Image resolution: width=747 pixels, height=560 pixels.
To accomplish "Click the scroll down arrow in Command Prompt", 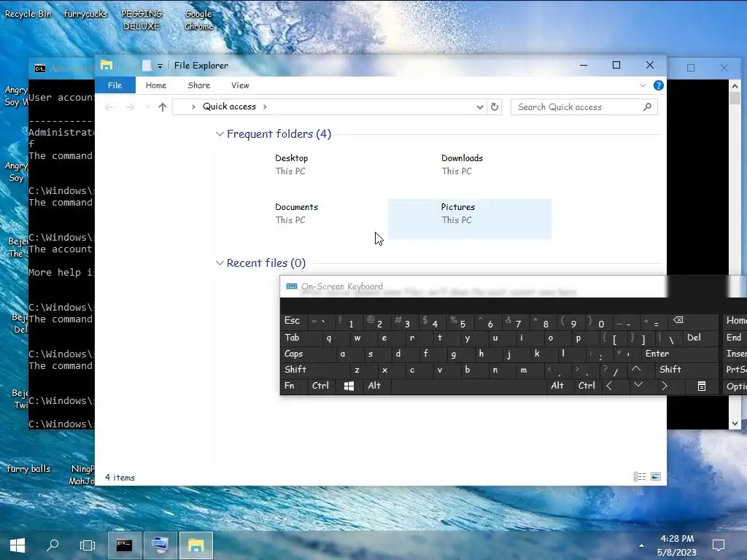I will pos(735,424).
